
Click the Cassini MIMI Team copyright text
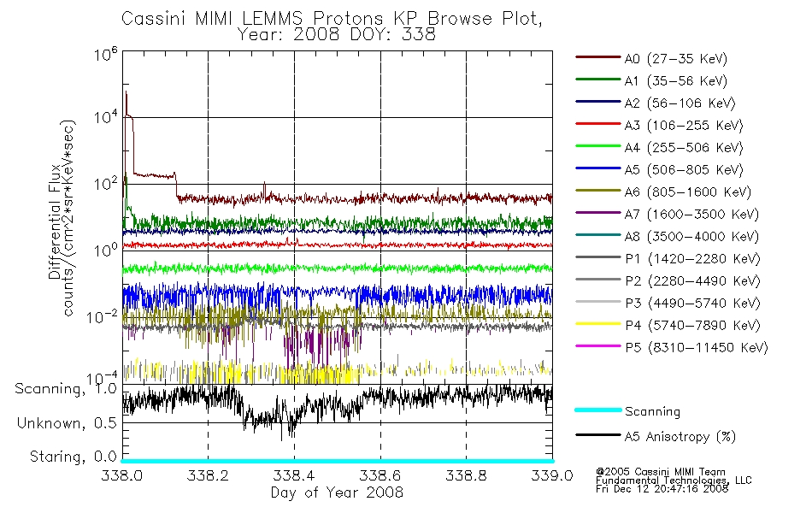661,472
